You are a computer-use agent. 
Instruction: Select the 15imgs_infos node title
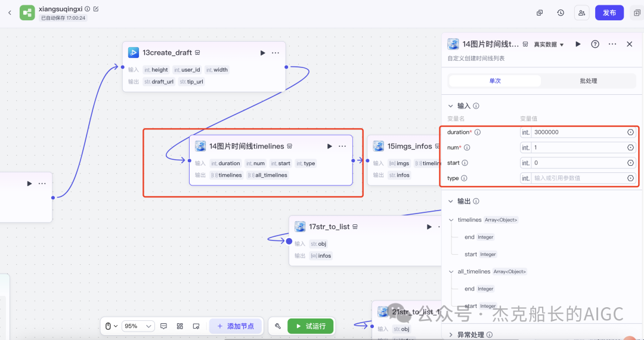tap(410, 146)
